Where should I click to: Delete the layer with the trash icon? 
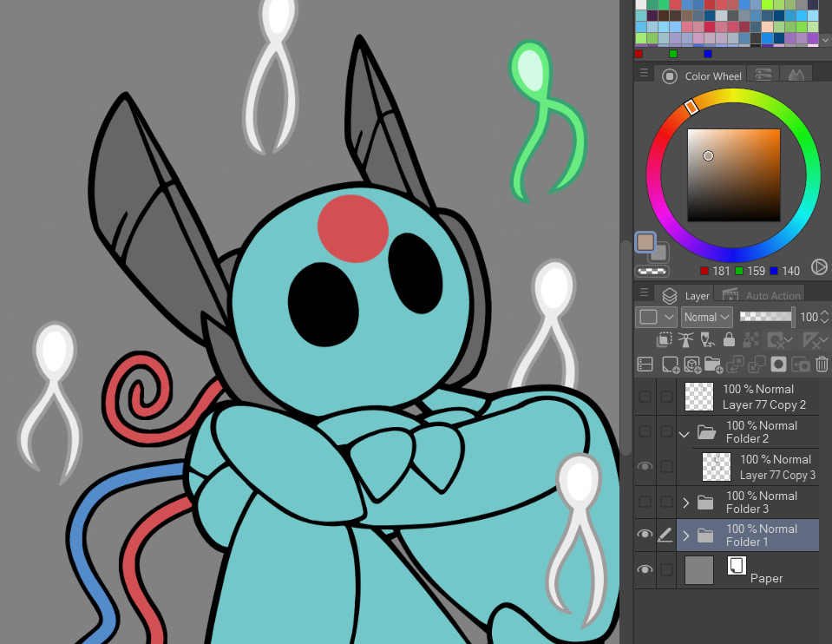click(x=822, y=365)
